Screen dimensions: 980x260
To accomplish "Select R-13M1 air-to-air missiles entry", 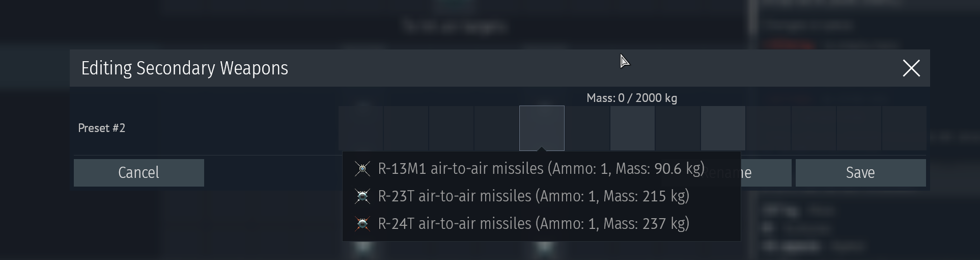I will 541,169.
